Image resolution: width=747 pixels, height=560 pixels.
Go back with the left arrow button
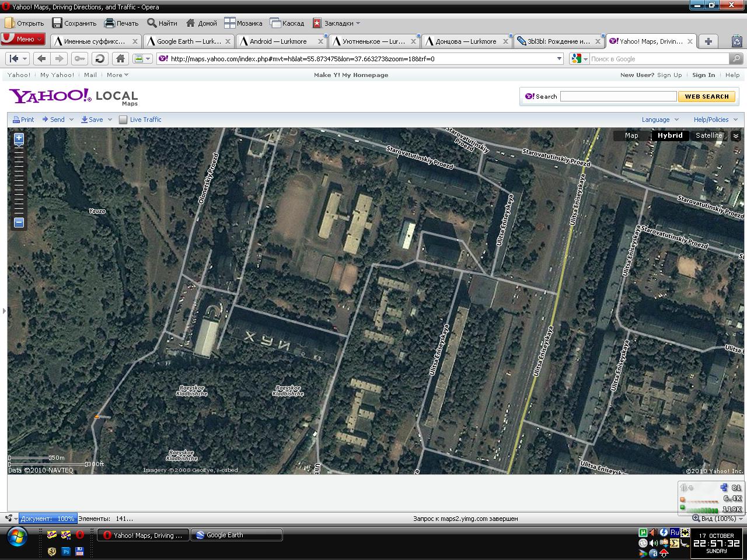41,58
